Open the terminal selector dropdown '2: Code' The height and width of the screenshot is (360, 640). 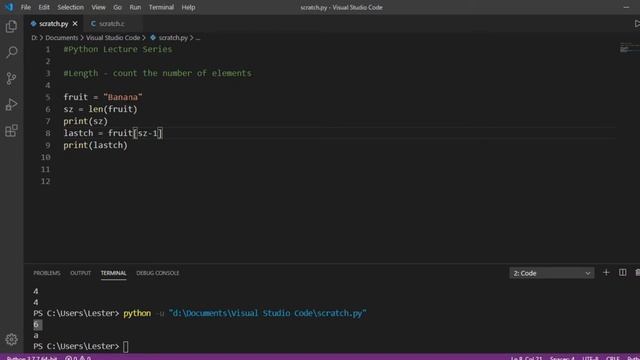coord(551,273)
